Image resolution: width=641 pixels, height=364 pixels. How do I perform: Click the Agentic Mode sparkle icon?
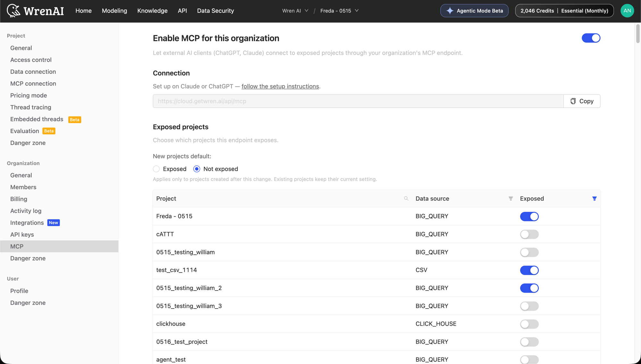tap(450, 11)
